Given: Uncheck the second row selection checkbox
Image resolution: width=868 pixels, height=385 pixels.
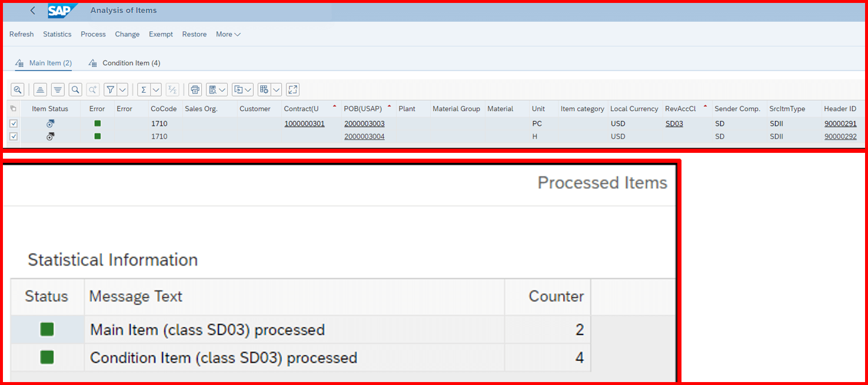Looking at the screenshot, I should [x=14, y=136].
